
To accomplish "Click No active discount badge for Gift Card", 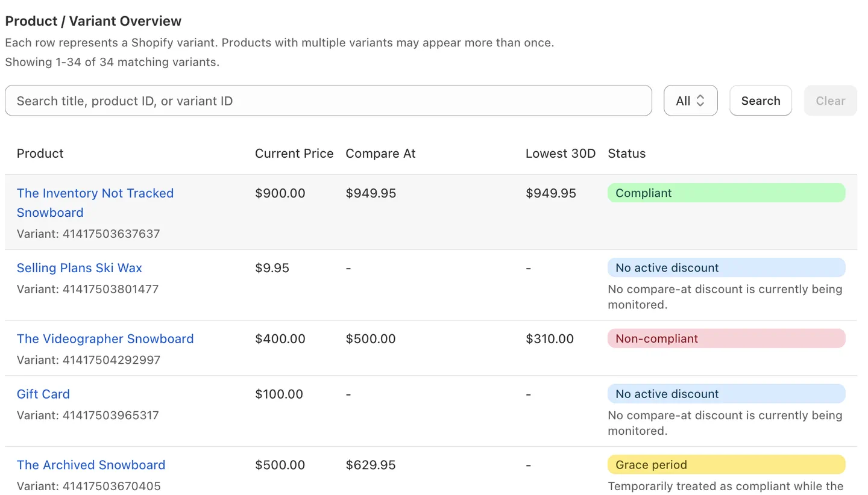I will coord(726,394).
